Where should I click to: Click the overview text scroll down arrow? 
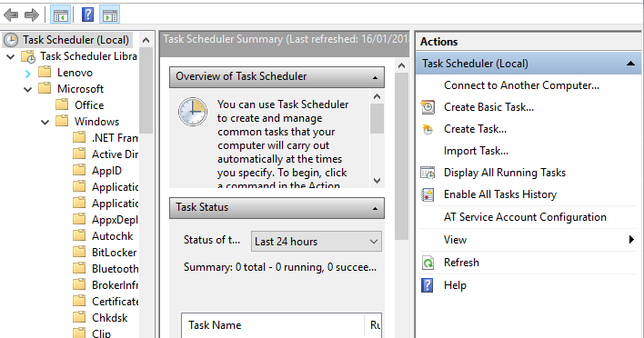click(377, 181)
